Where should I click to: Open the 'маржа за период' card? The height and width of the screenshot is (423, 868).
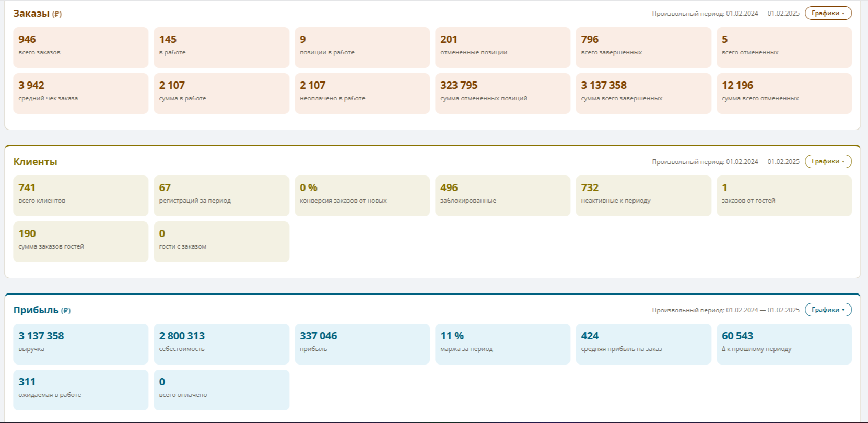point(503,344)
